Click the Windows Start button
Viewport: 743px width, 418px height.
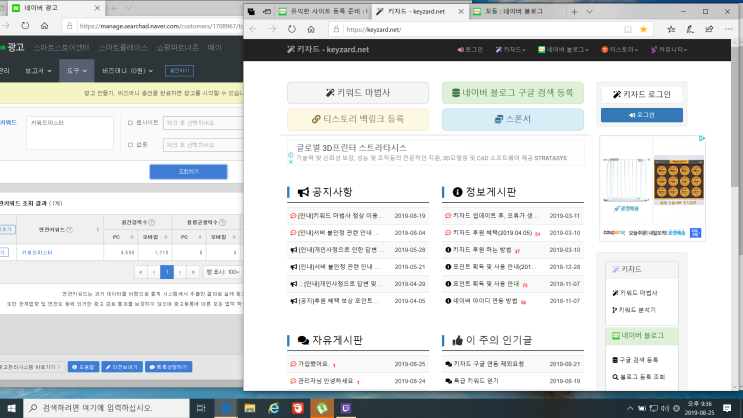click(11, 408)
